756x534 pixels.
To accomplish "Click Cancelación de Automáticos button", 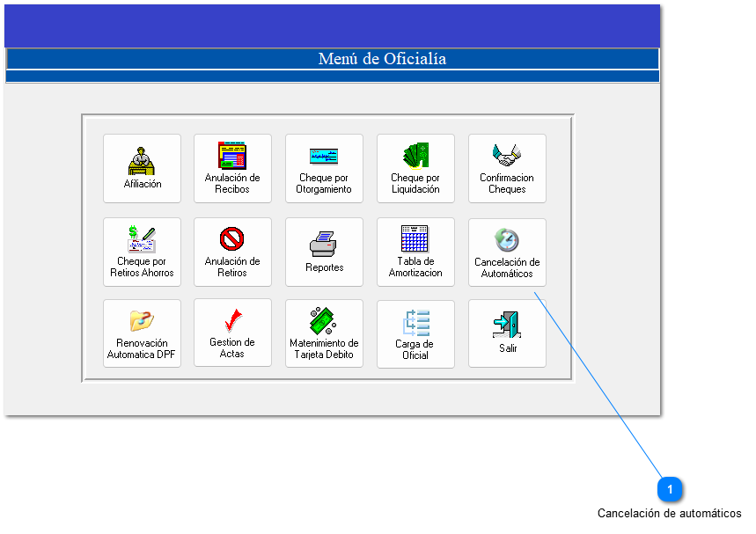I will (x=507, y=252).
